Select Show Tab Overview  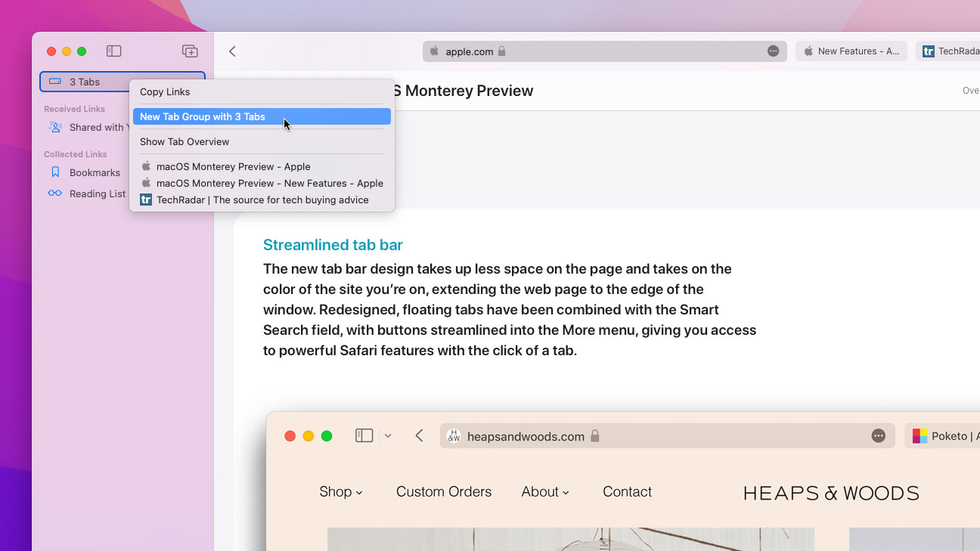pyautogui.click(x=185, y=141)
